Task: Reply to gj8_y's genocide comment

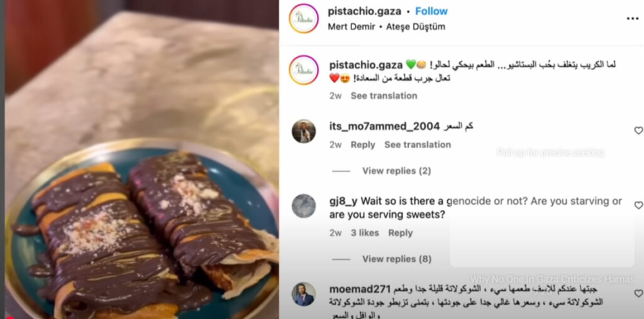Action: coord(401,233)
